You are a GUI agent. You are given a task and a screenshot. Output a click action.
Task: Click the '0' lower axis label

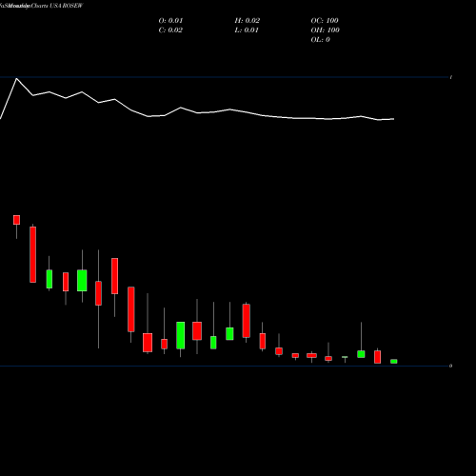(x=450, y=366)
